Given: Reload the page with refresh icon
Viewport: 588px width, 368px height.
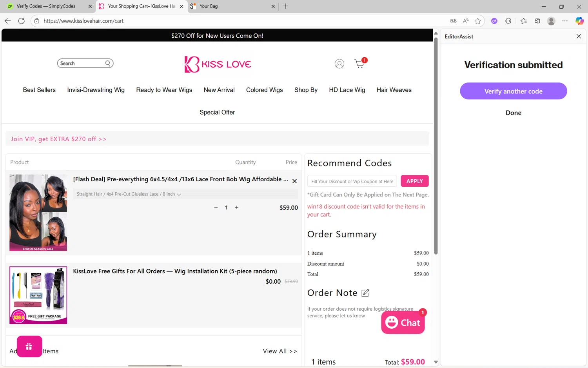Looking at the screenshot, I should tap(22, 21).
